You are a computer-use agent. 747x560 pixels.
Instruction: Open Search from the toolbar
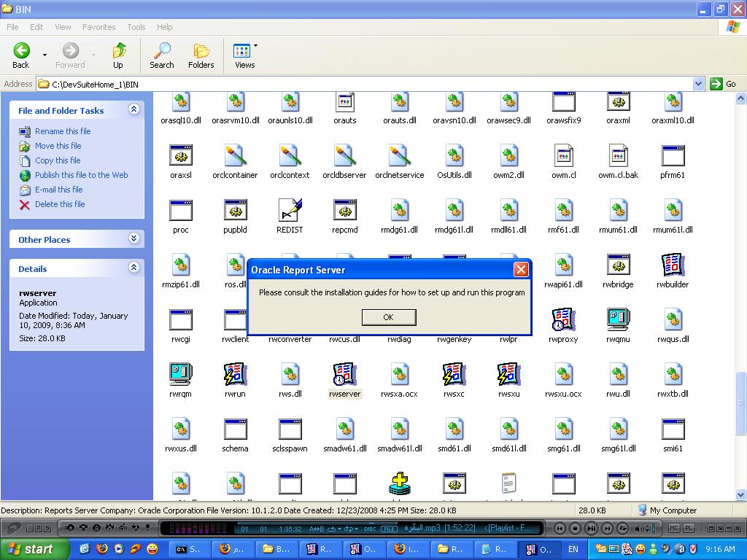point(161,55)
